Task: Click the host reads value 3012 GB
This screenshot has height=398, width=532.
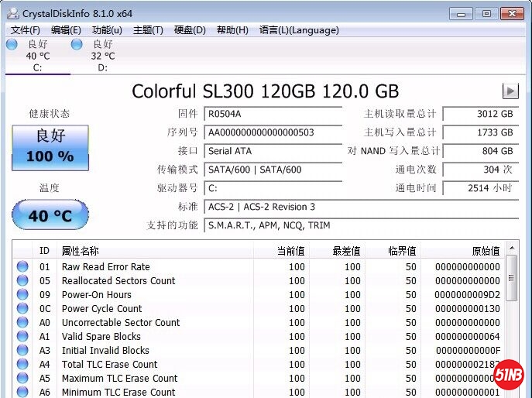Action: click(481, 114)
